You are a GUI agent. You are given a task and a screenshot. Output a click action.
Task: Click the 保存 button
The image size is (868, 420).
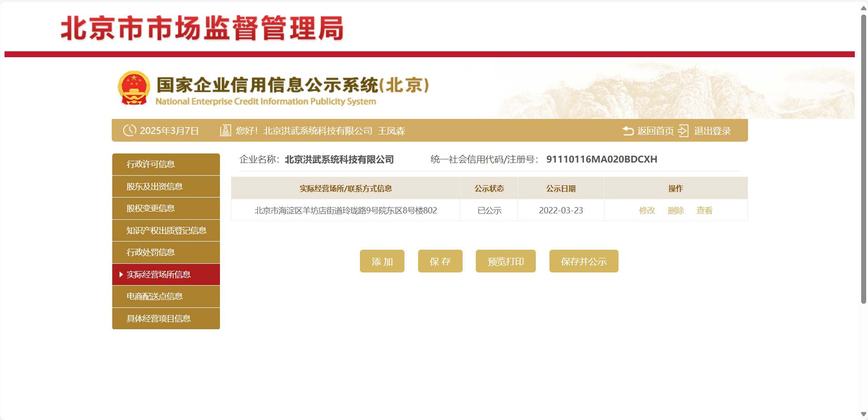(440, 261)
